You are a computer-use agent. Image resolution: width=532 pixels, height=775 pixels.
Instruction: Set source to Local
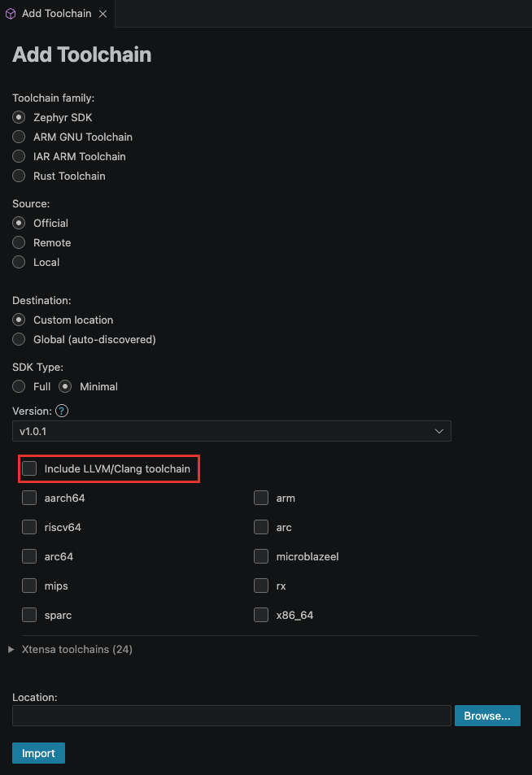(x=19, y=262)
